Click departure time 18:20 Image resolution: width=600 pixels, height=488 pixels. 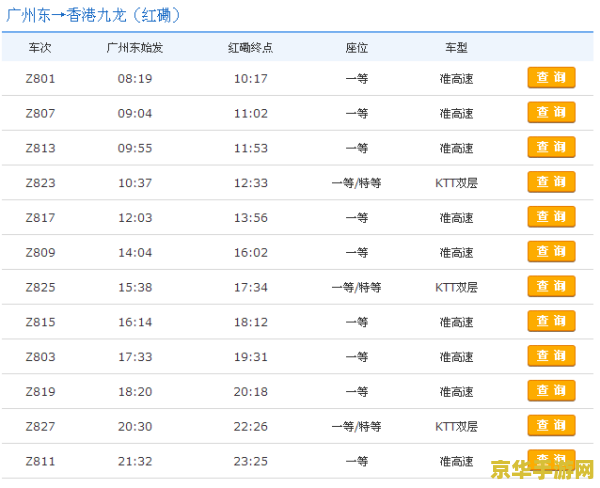pos(135,392)
